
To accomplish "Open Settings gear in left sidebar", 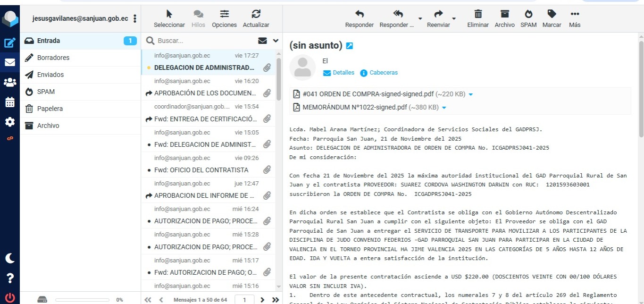I will [10, 122].
